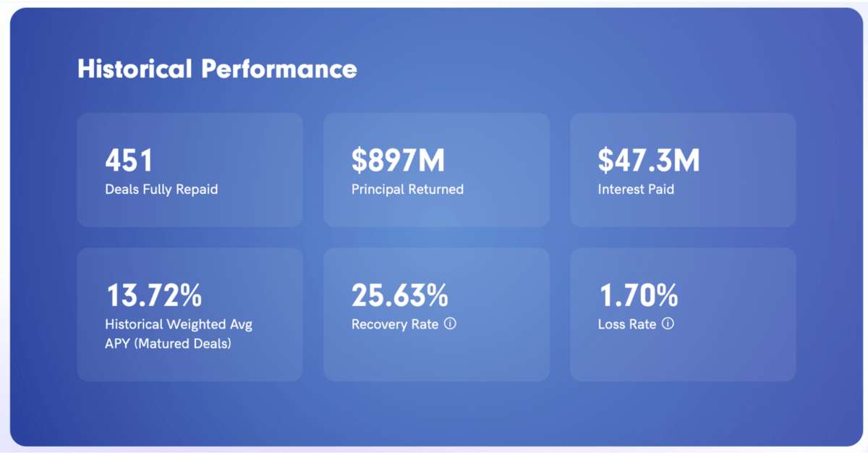Viewport: 868px width, 453px height.
Task: Click the Loss Rate label text
Action: [x=627, y=324]
